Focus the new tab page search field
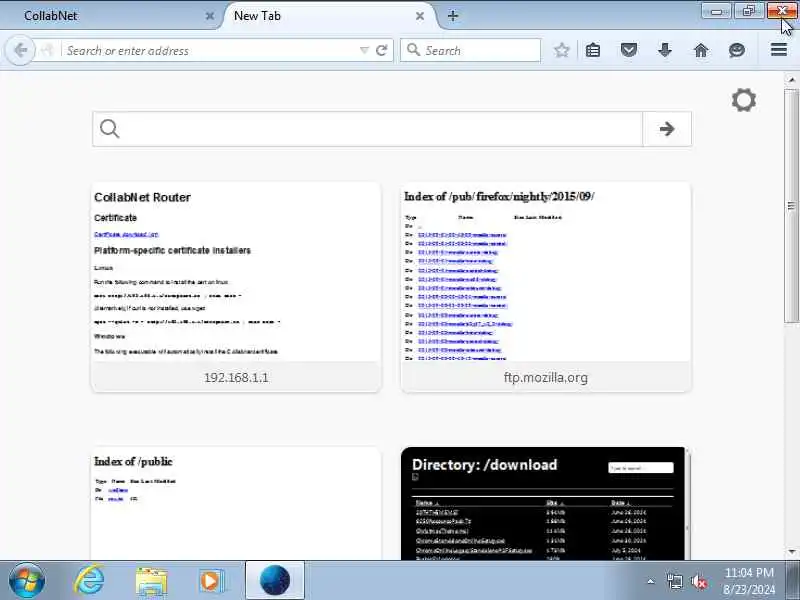The height and width of the screenshot is (600, 800). pos(367,129)
